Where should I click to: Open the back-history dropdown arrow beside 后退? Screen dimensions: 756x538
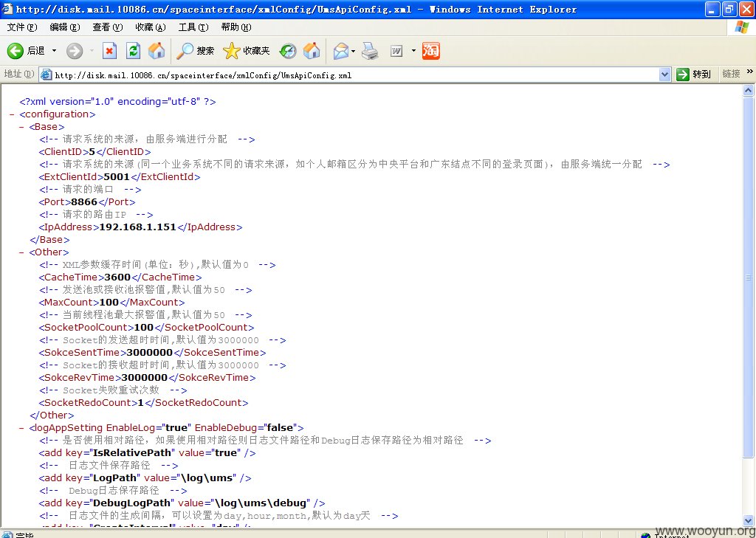[x=54, y=51]
